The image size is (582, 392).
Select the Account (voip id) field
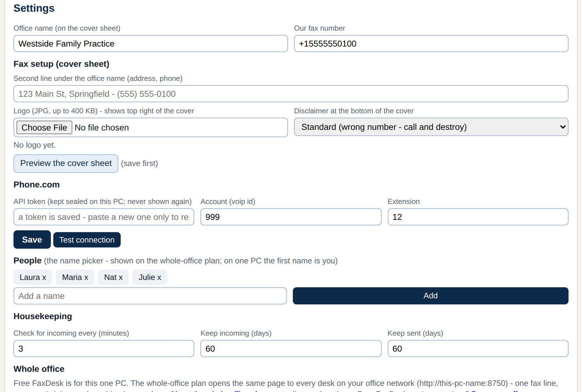(x=291, y=217)
